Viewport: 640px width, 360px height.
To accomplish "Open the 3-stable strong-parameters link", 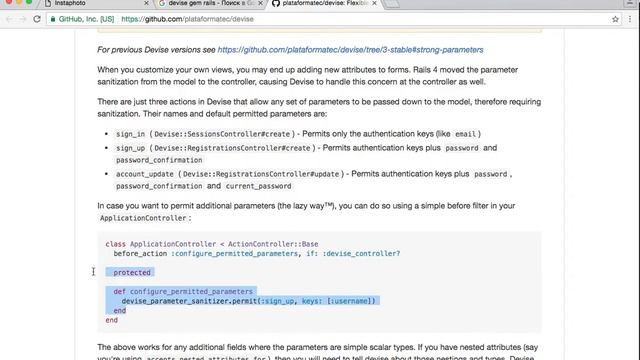I will pos(350,50).
